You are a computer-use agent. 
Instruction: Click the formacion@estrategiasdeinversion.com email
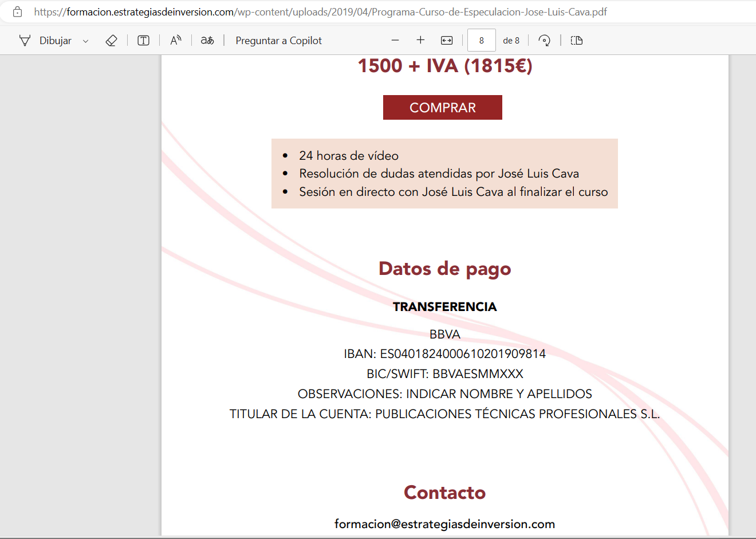(x=445, y=524)
